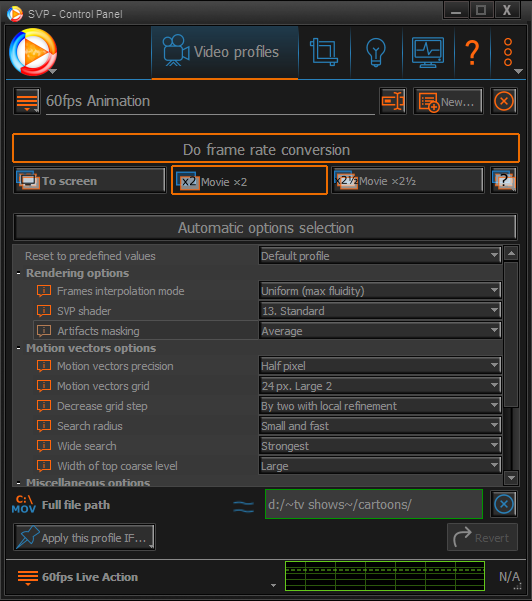Edit the d:/~tv shows~/cartoons/ path field
This screenshot has width=532, height=601.
coord(374,504)
